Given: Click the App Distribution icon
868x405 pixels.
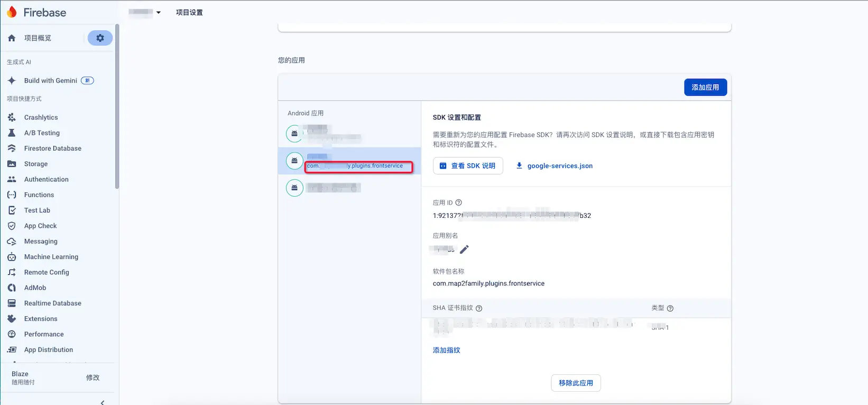Looking at the screenshot, I should [12, 349].
